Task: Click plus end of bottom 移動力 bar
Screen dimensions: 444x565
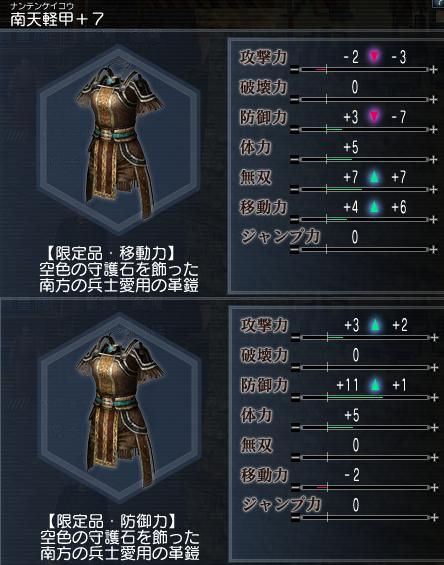Action: coord(434,488)
